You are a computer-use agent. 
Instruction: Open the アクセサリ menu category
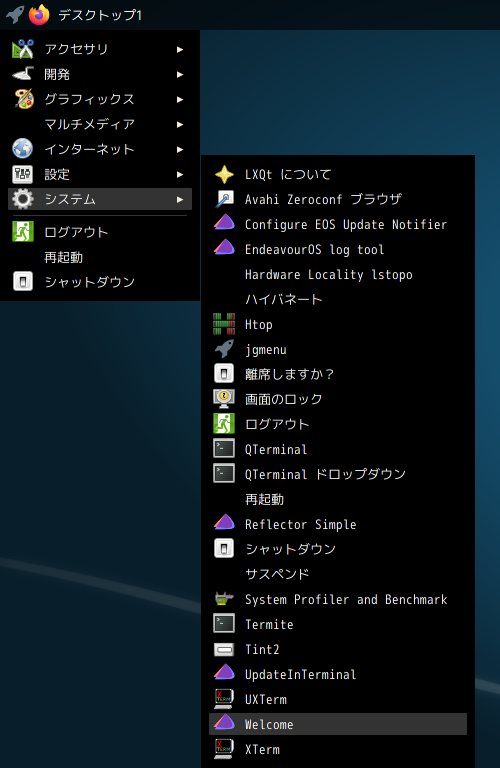(x=100, y=49)
